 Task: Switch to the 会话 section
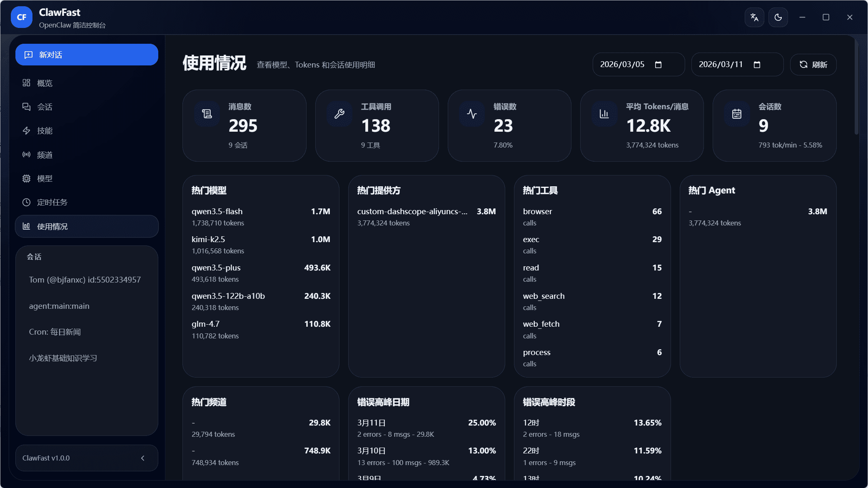(x=45, y=107)
